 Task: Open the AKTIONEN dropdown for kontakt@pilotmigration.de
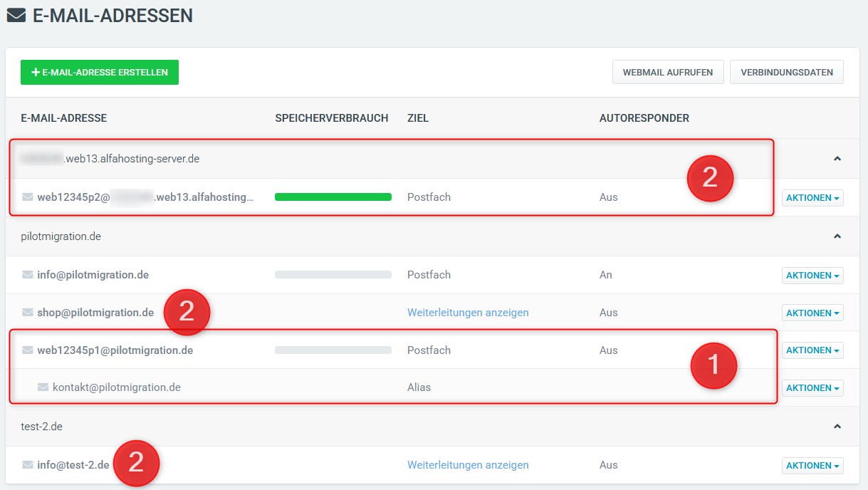(x=812, y=387)
